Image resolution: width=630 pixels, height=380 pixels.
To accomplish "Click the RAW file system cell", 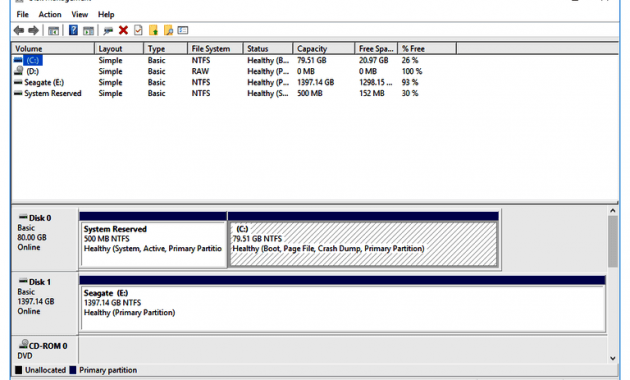I will pos(200,72).
